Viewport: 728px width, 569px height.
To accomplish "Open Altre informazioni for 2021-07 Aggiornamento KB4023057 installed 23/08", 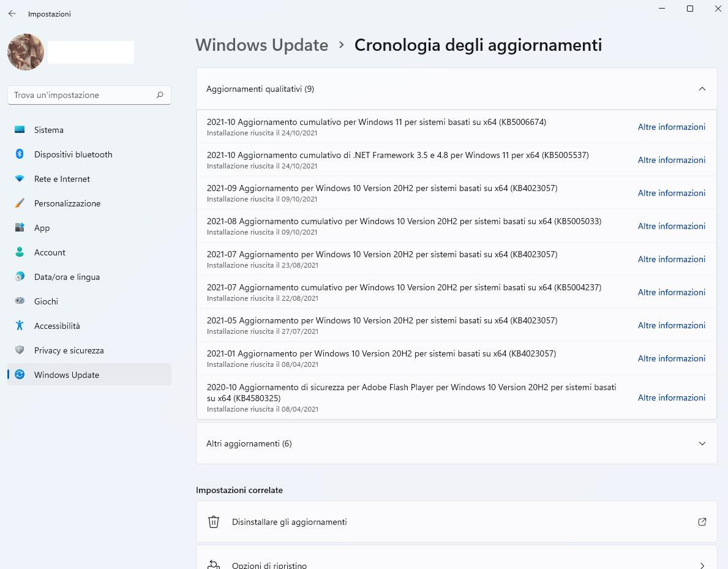I will (x=671, y=259).
